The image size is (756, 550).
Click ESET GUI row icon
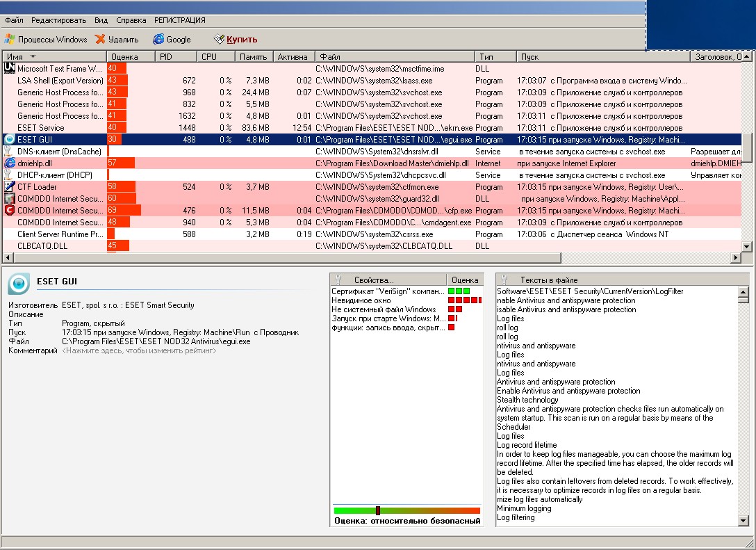(9, 140)
